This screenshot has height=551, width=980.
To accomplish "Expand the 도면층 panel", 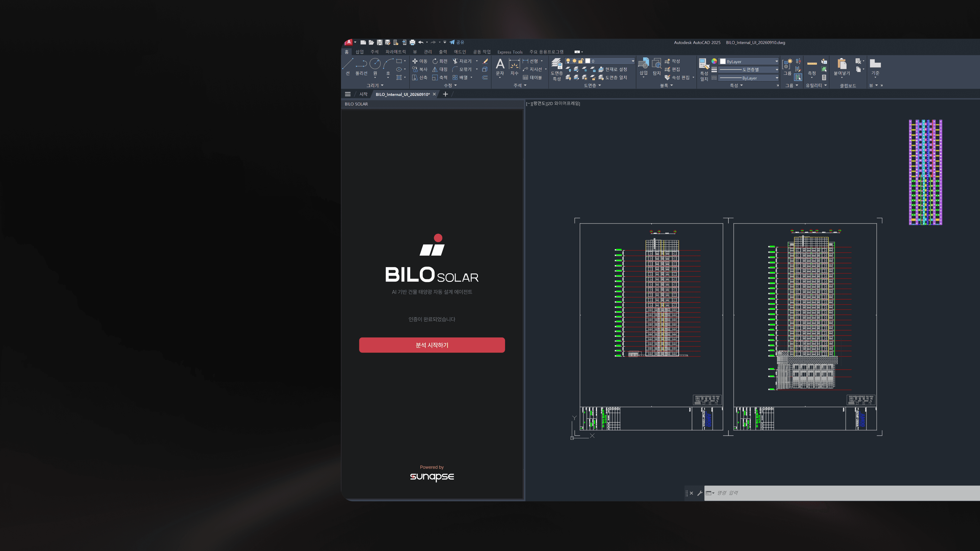I will [592, 85].
